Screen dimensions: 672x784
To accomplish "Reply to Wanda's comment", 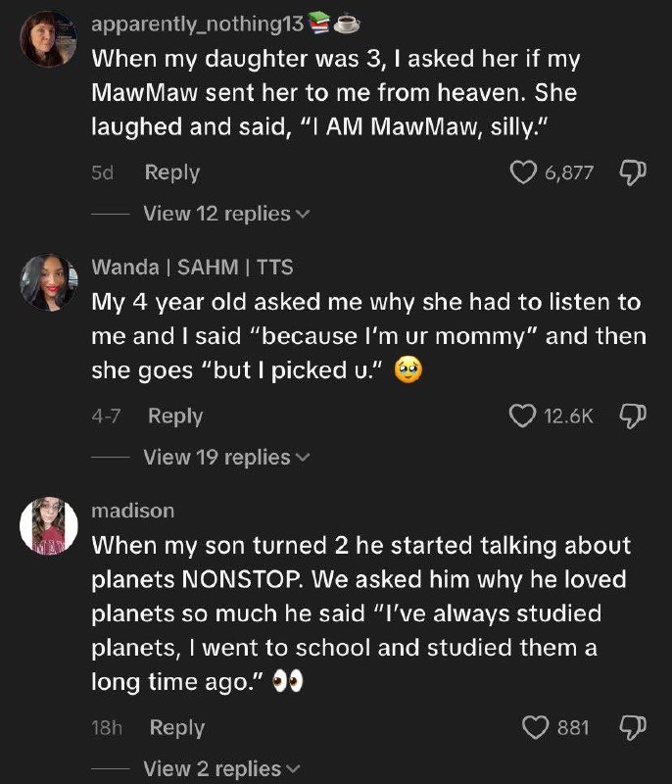I will 175,416.
